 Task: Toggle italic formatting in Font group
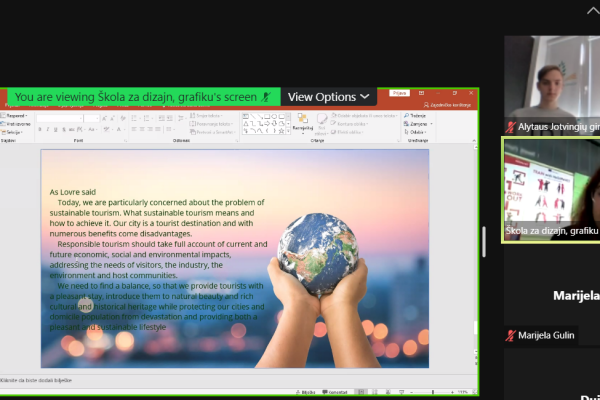(x=48, y=129)
